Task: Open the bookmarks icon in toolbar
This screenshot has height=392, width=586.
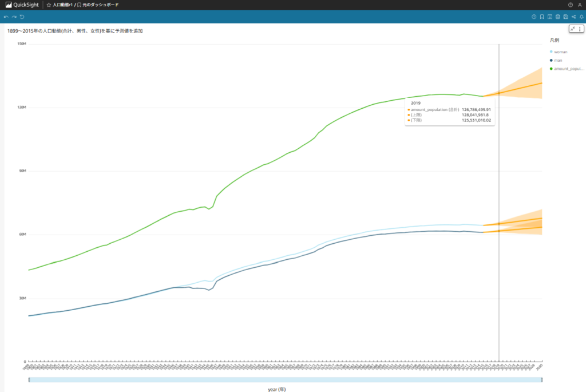Action: (x=542, y=17)
